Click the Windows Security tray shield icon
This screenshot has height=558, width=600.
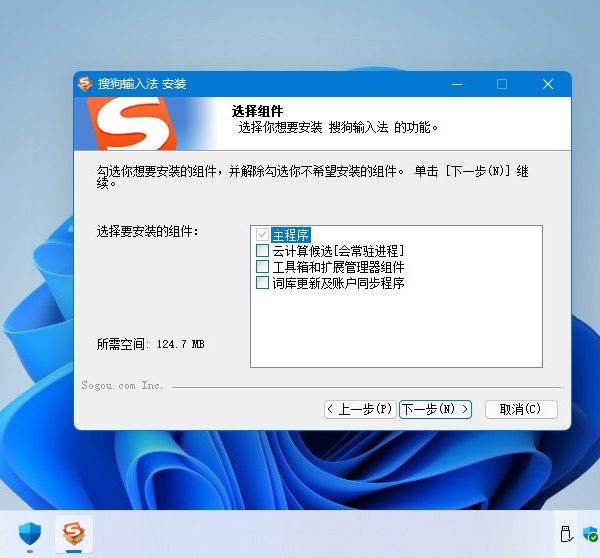[591, 534]
